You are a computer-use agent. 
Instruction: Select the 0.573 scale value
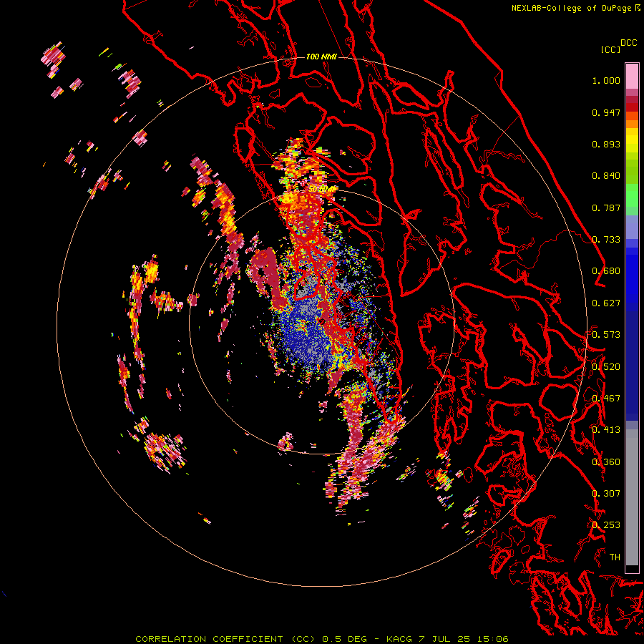606,335
